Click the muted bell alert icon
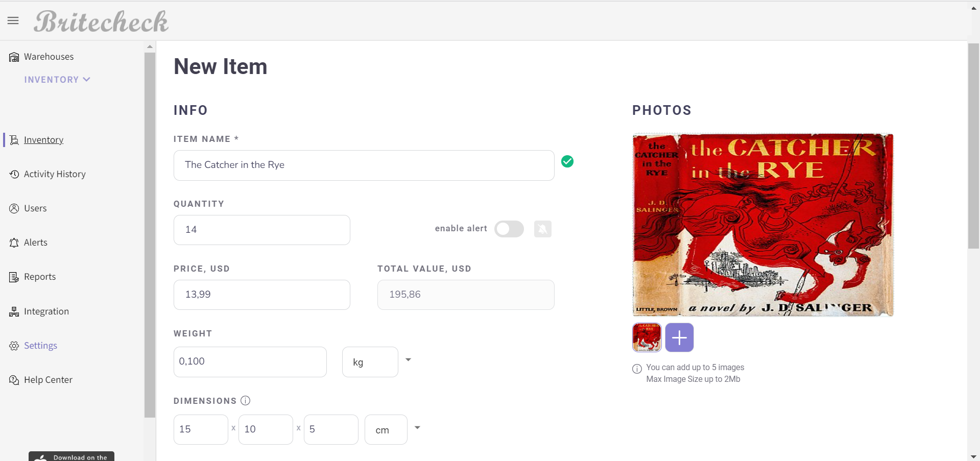This screenshot has height=461, width=980. click(x=543, y=229)
